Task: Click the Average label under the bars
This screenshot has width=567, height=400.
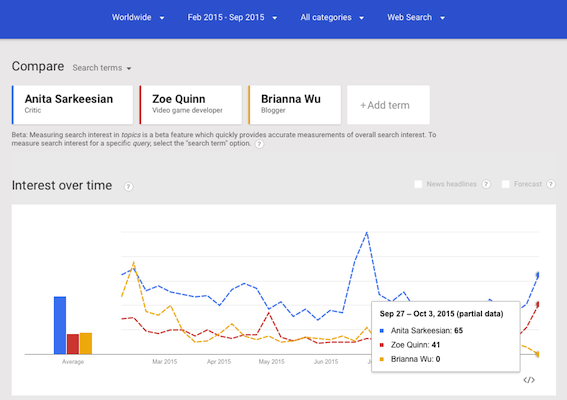Action: [73, 362]
